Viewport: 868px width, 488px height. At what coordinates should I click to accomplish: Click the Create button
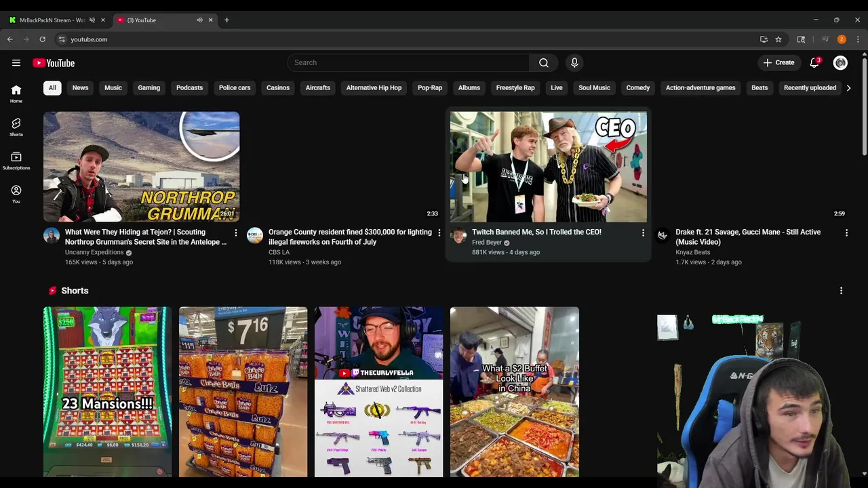(x=778, y=63)
